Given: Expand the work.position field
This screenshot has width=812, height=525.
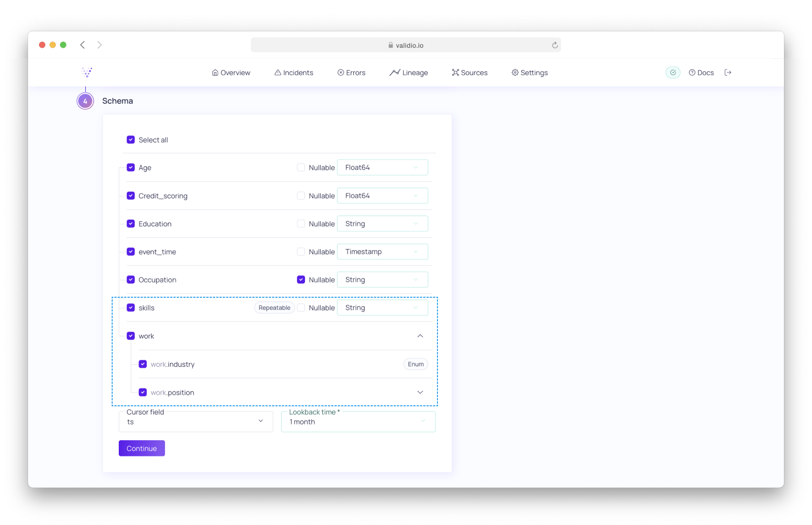Looking at the screenshot, I should pos(420,392).
